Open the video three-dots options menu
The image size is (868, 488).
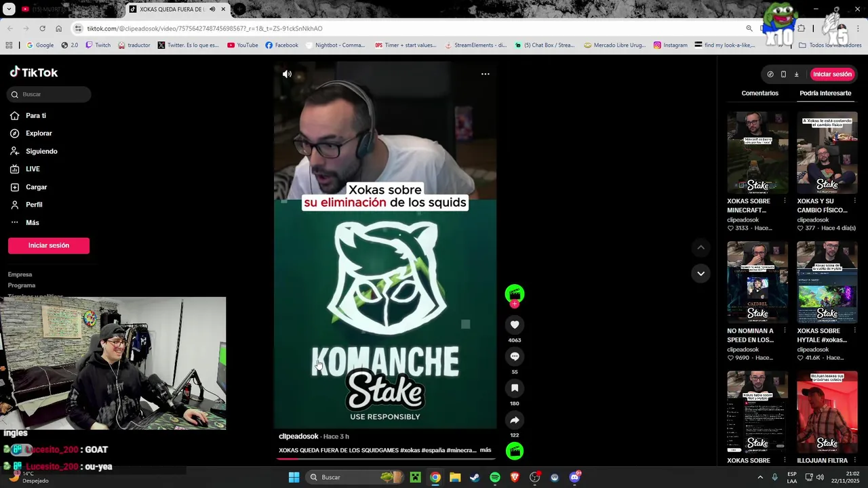click(x=485, y=74)
